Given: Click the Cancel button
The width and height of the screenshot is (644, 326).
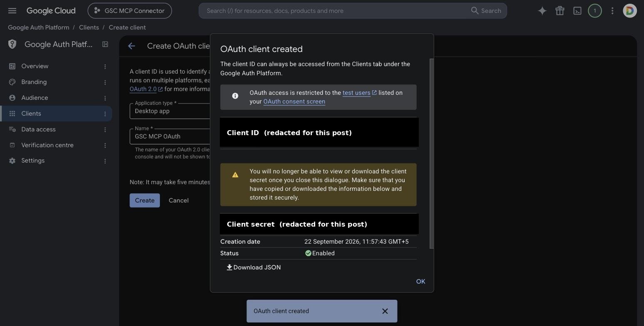Looking at the screenshot, I should pyautogui.click(x=179, y=200).
